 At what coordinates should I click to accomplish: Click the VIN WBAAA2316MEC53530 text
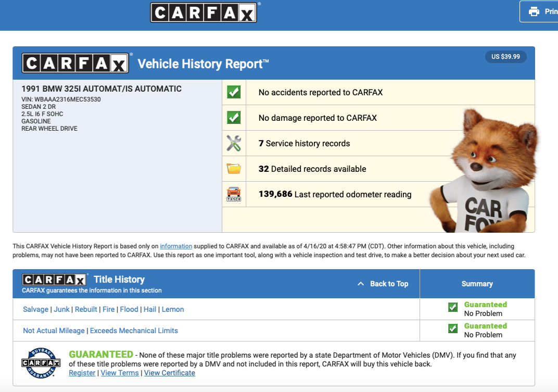(61, 99)
